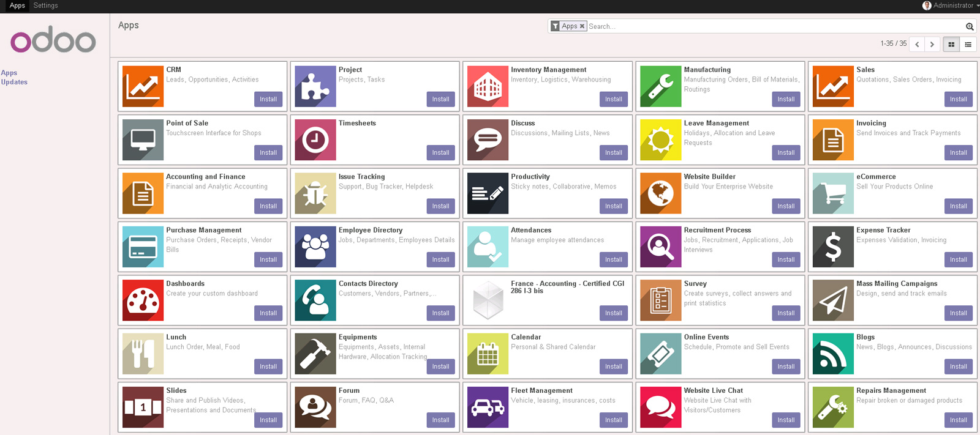Open the Lunch fork and knife icon
This screenshot has height=435, width=980.
click(x=143, y=354)
